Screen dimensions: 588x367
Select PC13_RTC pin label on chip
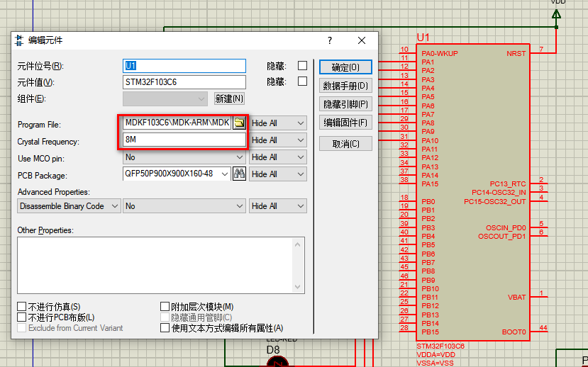508,184
